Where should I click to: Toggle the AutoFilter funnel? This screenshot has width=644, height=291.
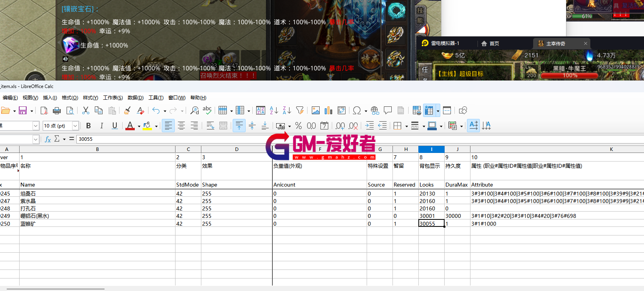[300, 111]
